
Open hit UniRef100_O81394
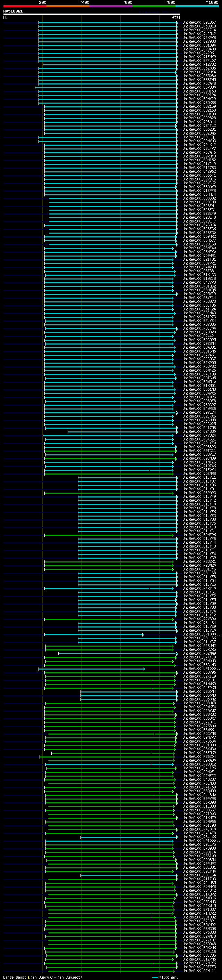pyautogui.click(x=199, y=45)
